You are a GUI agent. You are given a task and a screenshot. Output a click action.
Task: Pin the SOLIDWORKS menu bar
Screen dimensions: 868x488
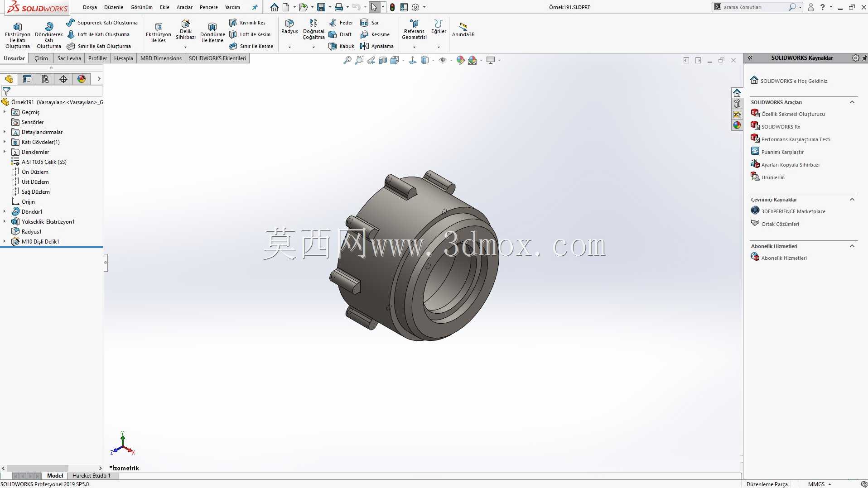tap(255, 7)
